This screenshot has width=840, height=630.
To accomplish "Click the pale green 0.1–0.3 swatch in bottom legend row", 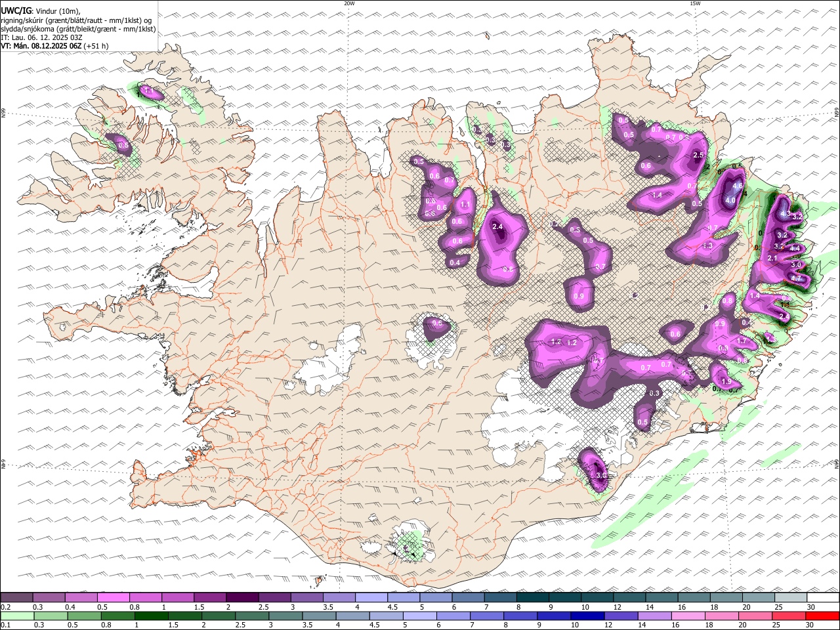I will 17,616.
